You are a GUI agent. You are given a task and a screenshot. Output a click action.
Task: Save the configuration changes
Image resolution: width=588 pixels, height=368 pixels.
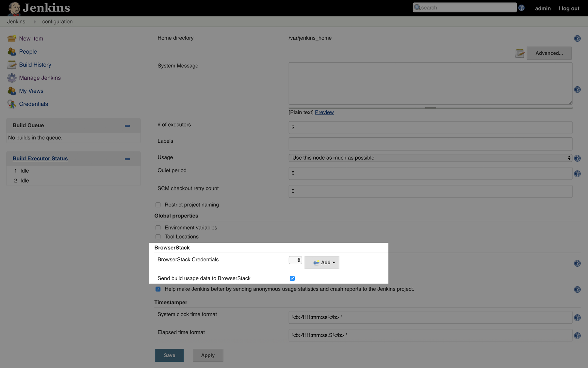[169, 355]
